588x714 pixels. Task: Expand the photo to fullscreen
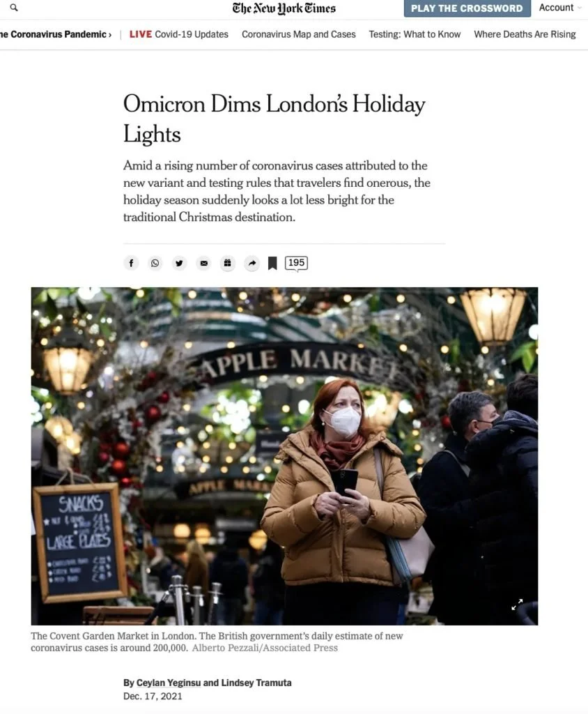coord(517,605)
